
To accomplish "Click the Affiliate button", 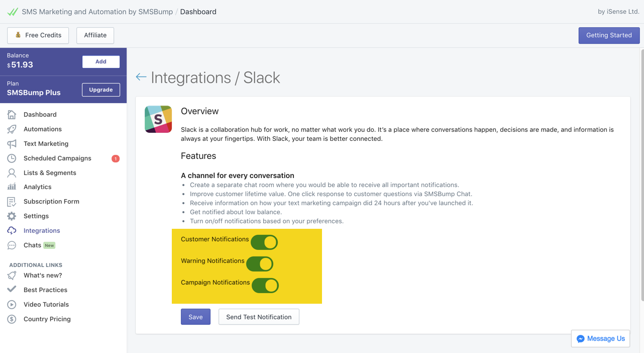I will pos(95,35).
